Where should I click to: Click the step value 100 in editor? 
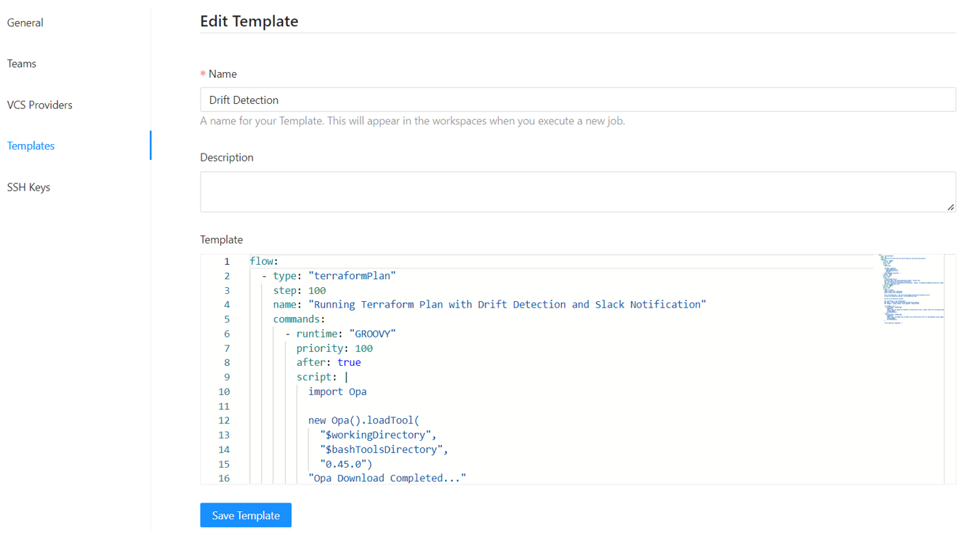point(317,290)
